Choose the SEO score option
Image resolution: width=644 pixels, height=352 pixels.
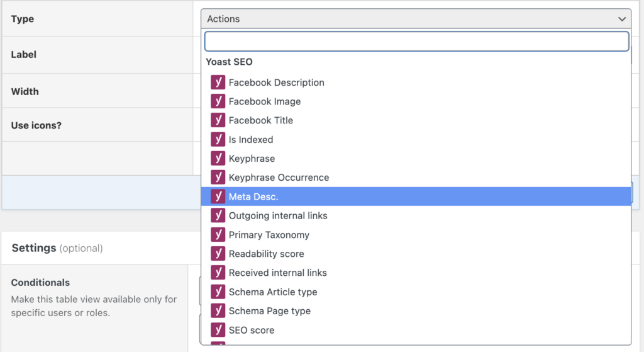[416, 330]
